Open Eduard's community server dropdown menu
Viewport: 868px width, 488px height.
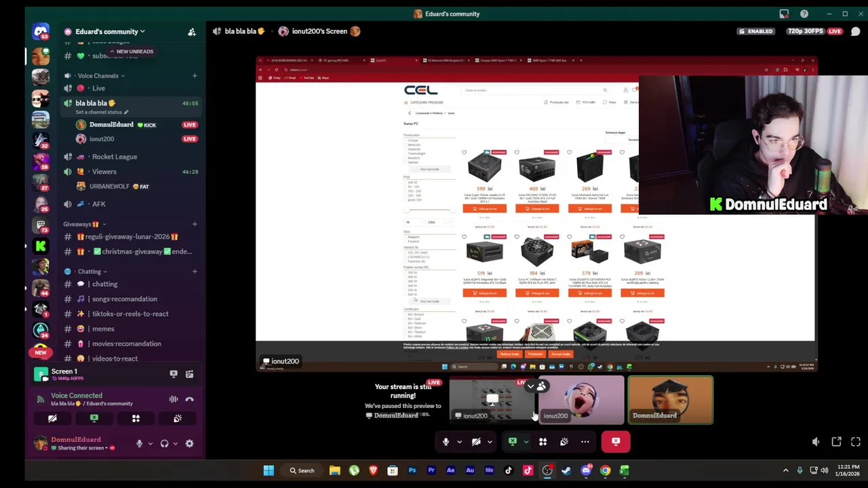(x=110, y=32)
